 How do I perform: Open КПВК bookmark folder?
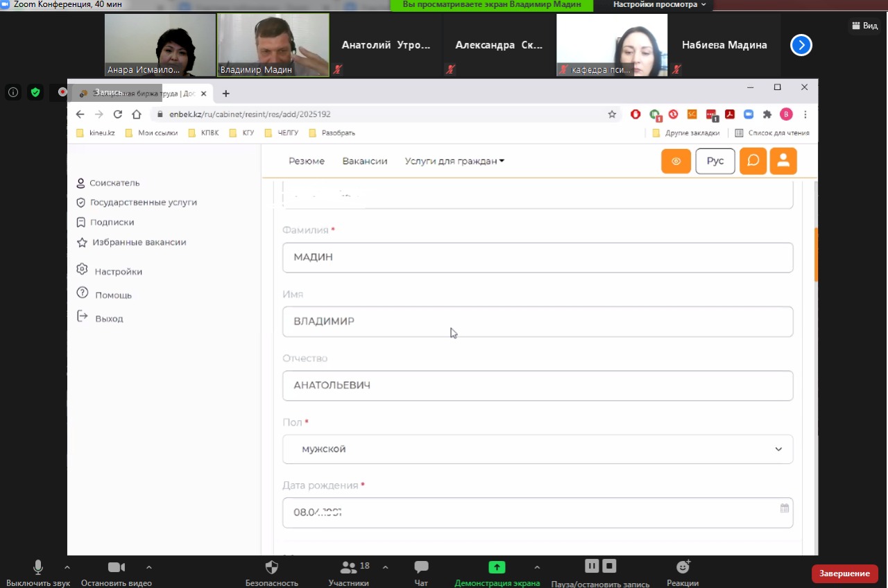[204, 132]
